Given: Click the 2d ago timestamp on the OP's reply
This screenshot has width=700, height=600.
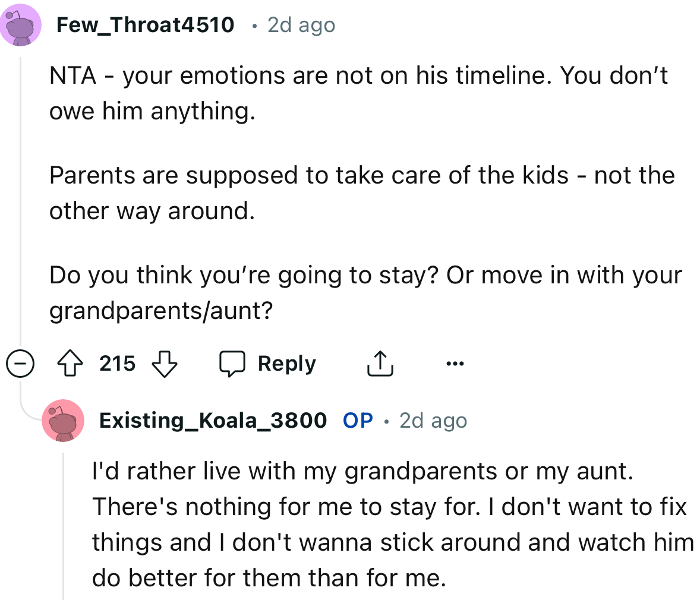Looking at the screenshot, I should coord(433,420).
